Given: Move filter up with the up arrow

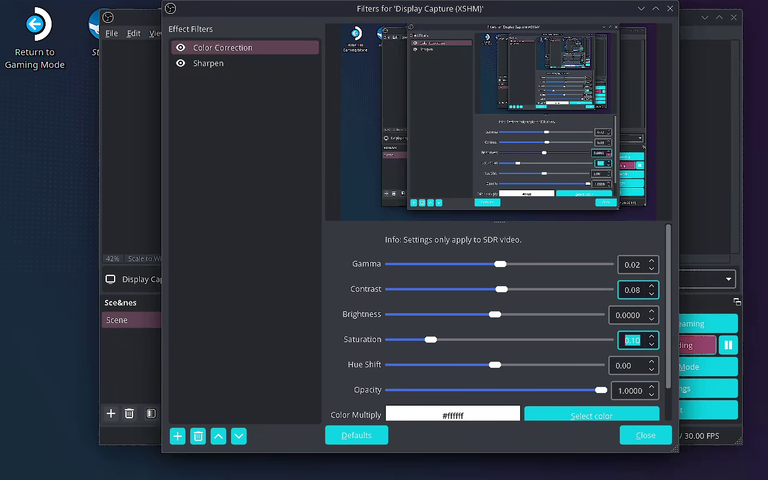Looking at the screenshot, I should click(218, 436).
